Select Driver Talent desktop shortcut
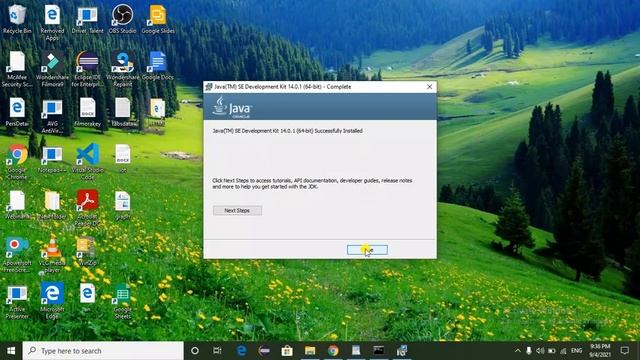This screenshot has width=640, height=360. pyautogui.click(x=87, y=20)
